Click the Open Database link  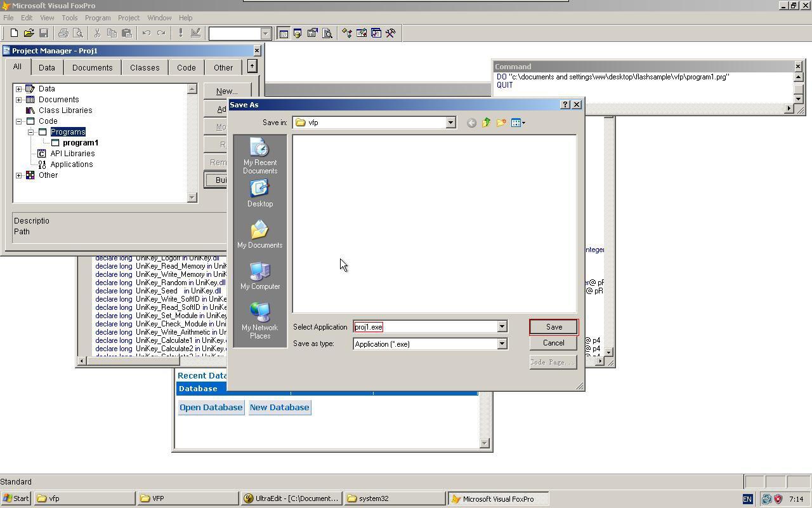click(x=211, y=408)
